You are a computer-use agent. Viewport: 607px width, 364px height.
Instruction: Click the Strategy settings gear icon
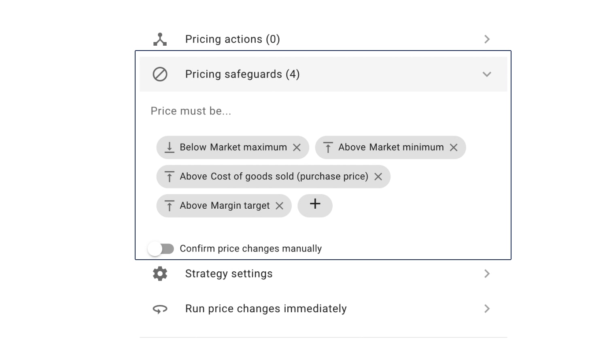pyautogui.click(x=160, y=274)
